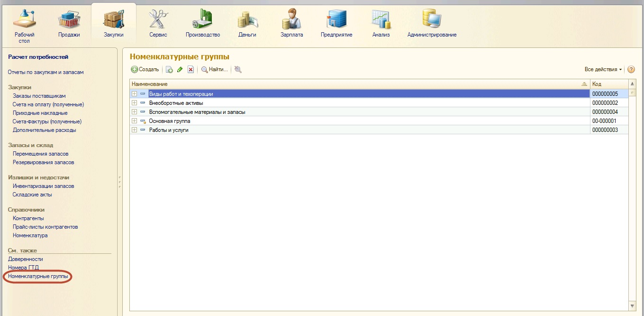Image resolution: width=644 pixels, height=316 pixels.
Task: Click the Код column header
Action: tap(609, 84)
